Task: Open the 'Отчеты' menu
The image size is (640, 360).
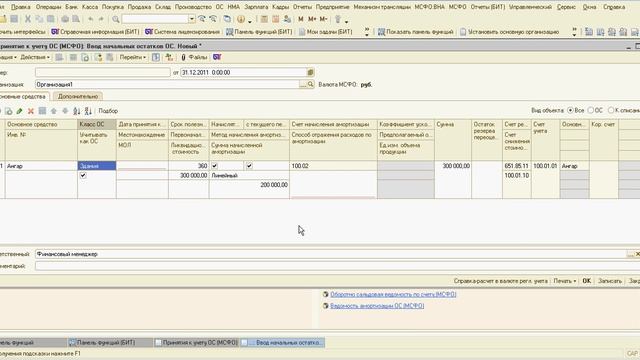Action: tap(302, 7)
